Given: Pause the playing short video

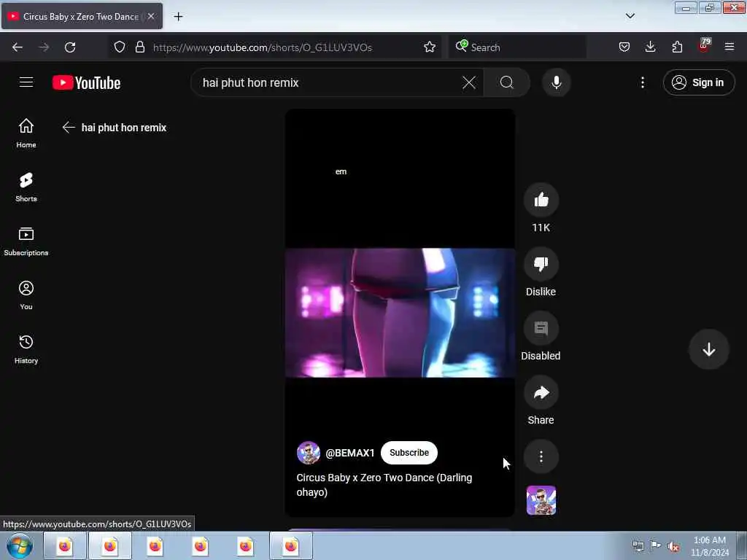Looking at the screenshot, I should (400, 312).
